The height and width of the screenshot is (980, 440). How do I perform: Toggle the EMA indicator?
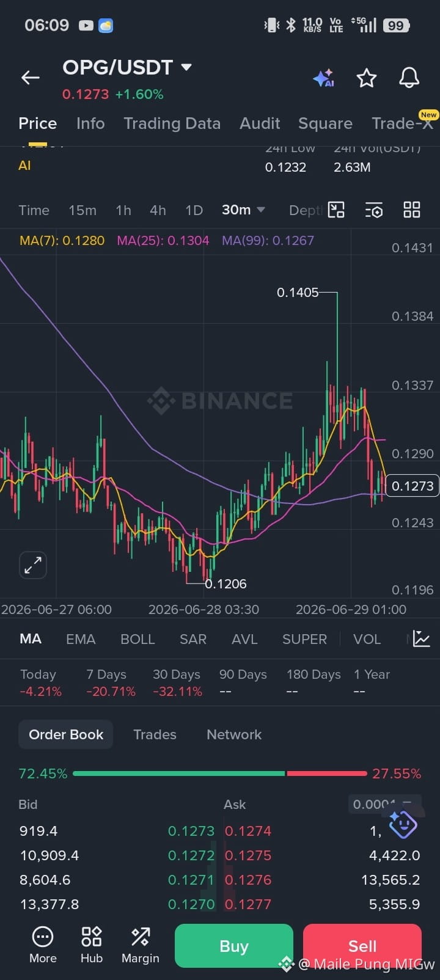point(81,639)
